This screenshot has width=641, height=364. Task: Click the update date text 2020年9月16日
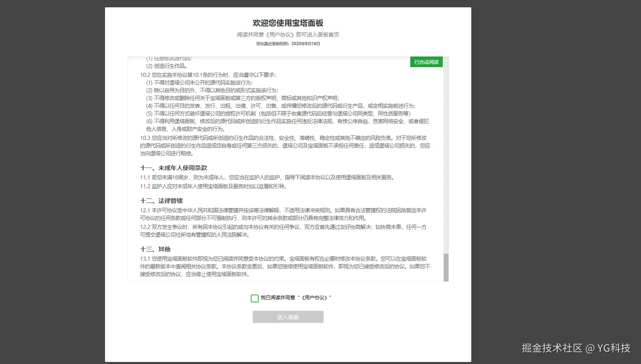coord(306,44)
